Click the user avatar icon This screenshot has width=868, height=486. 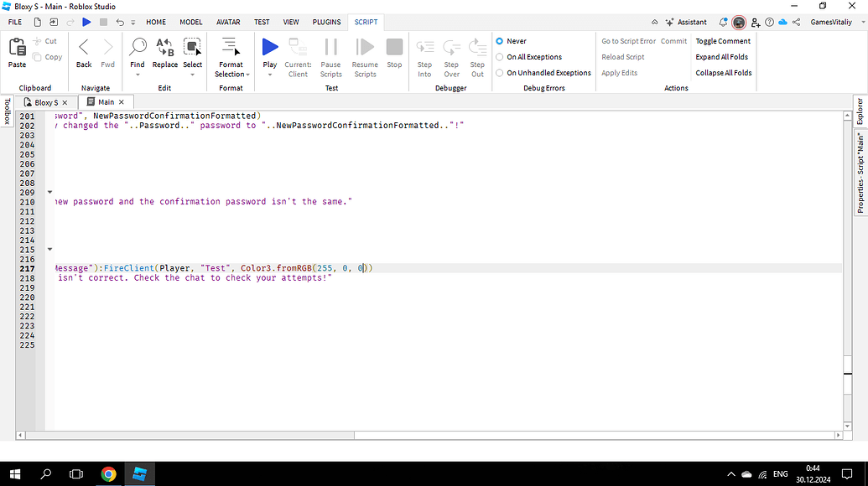tap(739, 22)
